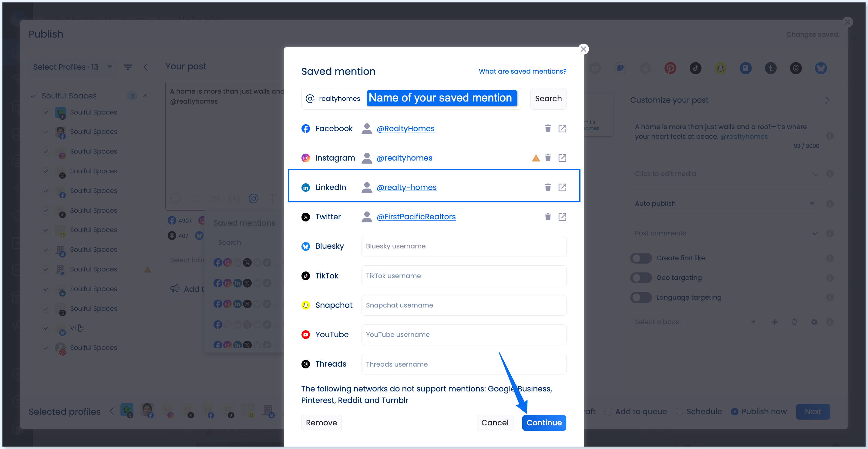The height and width of the screenshot is (449, 868).
Task: Open the Select labels field
Action: [185, 260]
